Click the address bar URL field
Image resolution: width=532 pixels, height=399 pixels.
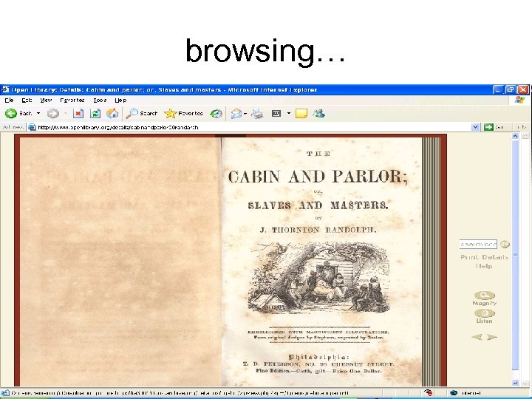pyautogui.click(x=250, y=127)
